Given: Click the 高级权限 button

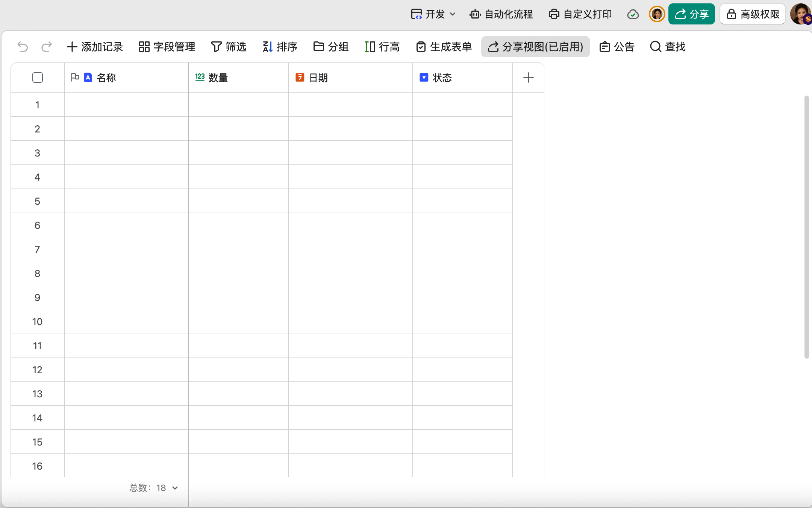Looking at the screenshot, I should coord(753,14).
